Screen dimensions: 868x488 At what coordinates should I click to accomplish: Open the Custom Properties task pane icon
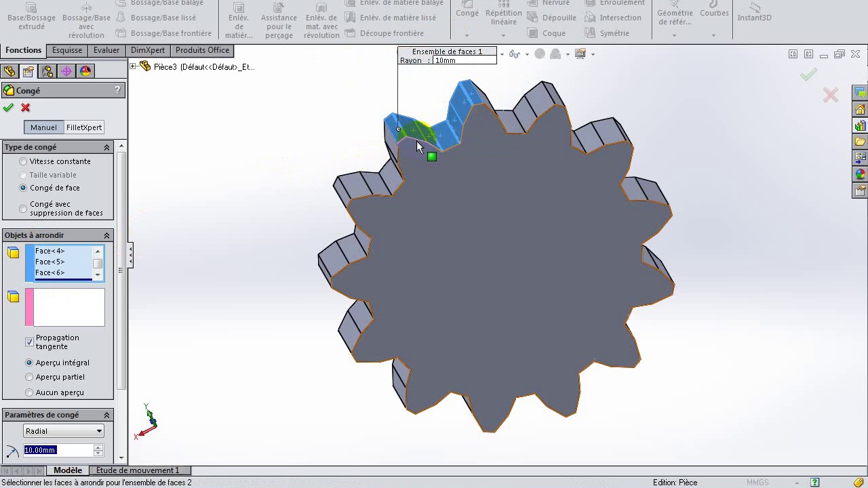[x=860, y=190]
